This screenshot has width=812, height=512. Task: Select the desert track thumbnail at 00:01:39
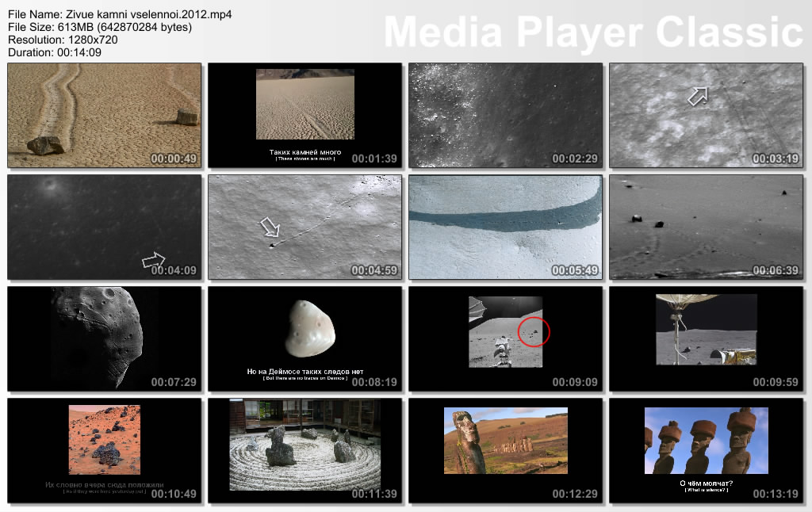coord(304,116)
